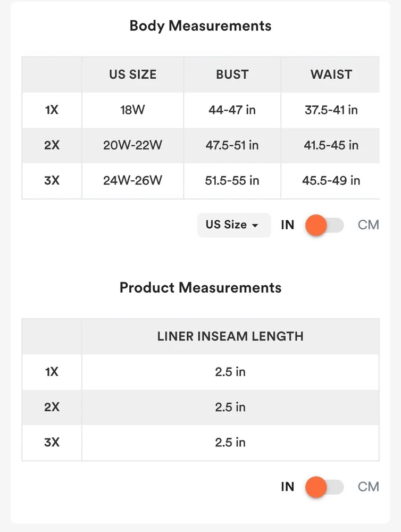Click the LINER INSEAM LENGTH header

(x=230, y=336)
